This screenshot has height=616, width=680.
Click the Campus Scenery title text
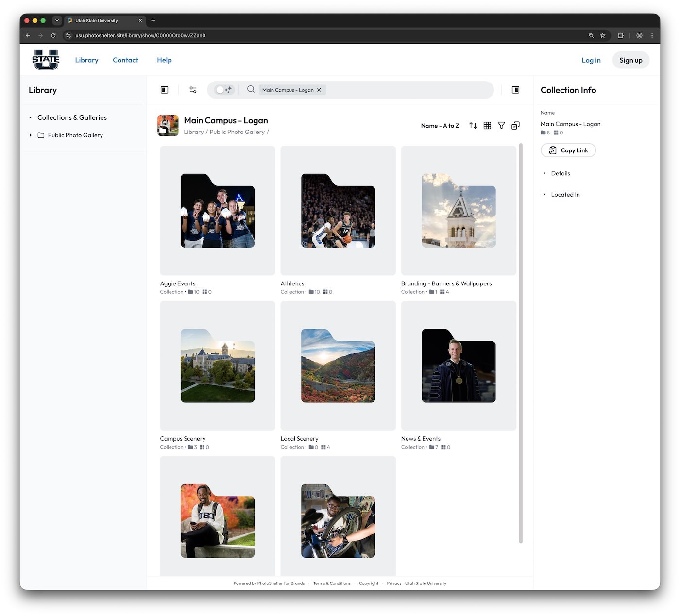[183, 439]
